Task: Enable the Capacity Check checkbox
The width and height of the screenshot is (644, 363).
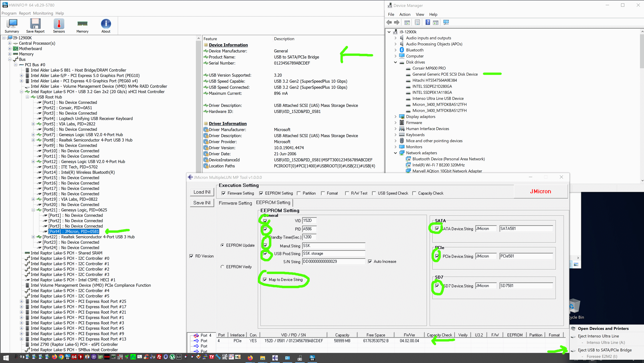Action: tap(414, 193)
